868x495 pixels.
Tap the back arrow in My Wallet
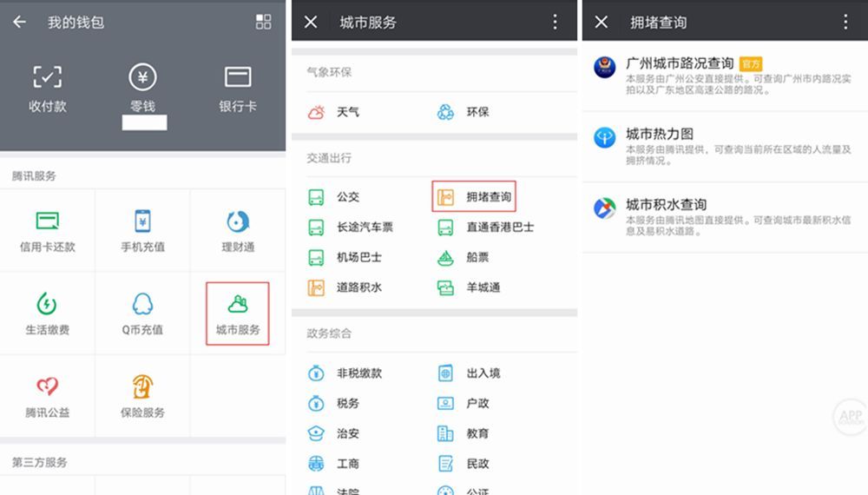coord(19,23)
